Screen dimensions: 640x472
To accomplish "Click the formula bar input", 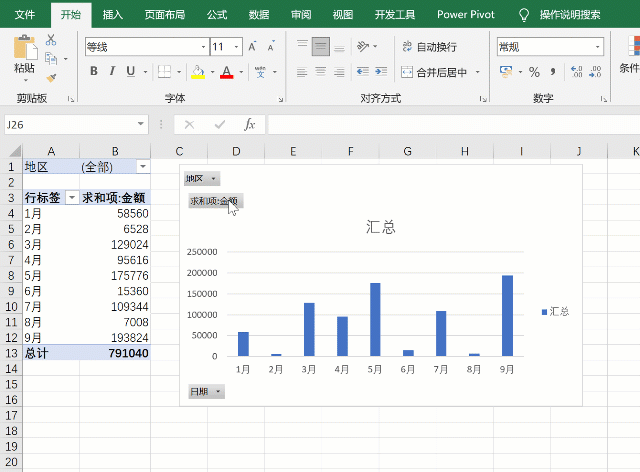I will pos(454,124).
